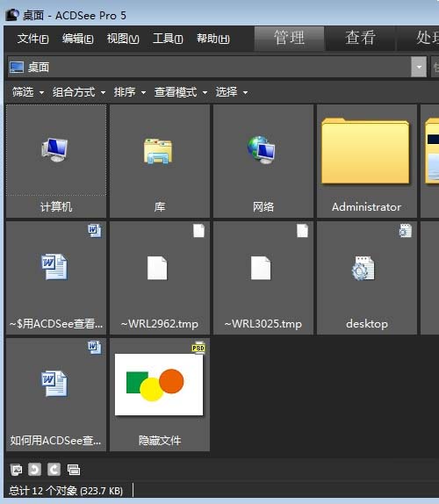Switch to the 管理 mode tab
Viewport: 439px width, 504px height.
(289, 38)
